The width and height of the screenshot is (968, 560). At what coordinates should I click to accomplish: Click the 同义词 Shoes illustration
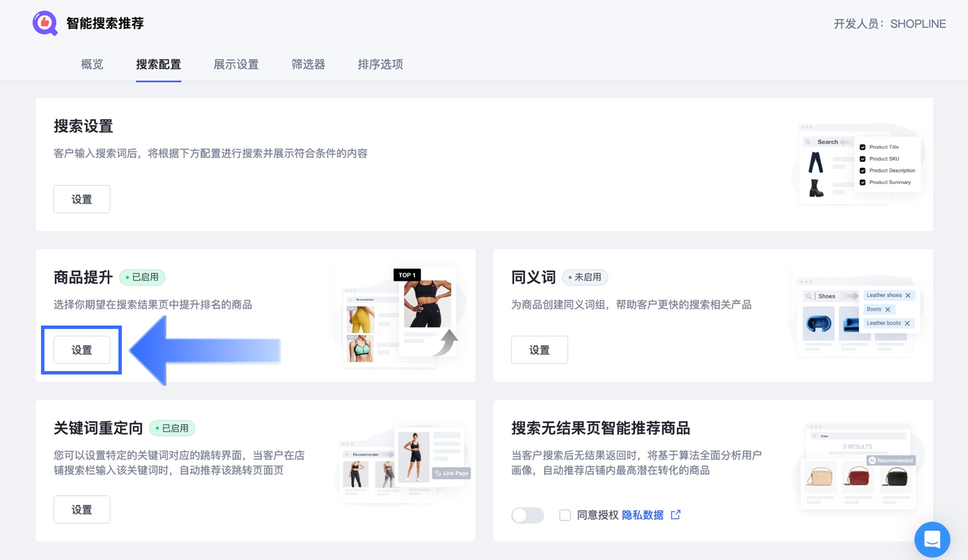click(x=856, y=316)
